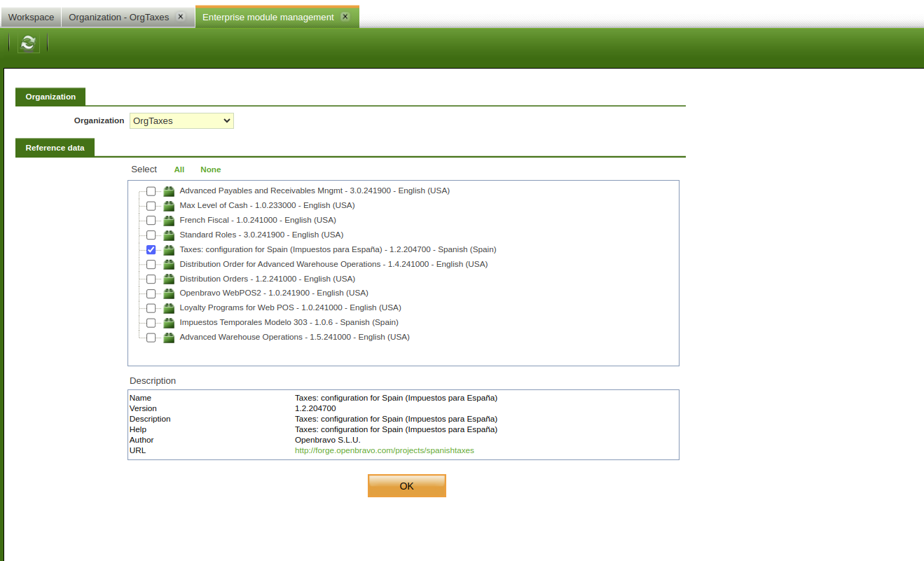This screenshot has height=561, width=924.
Task: Click the author value Openbravo S.L.U.
Action: point(327,440)
